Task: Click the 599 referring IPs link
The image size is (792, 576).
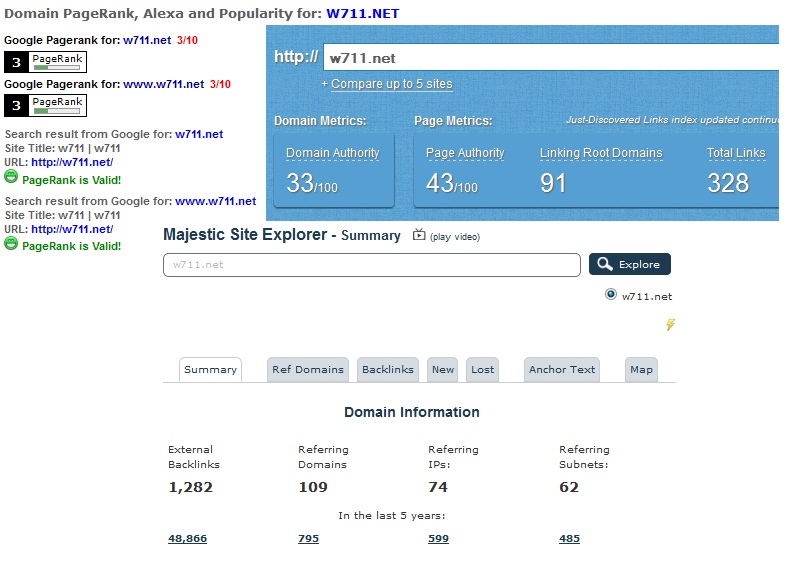Action: click(438, 539)
